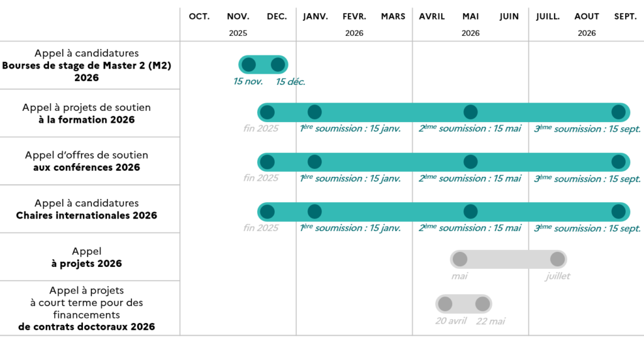The height and width of the screenshot is (340, 644).
Task: Click the de contrats doctoraux 2026 label
Action: [x=87, y=326]
